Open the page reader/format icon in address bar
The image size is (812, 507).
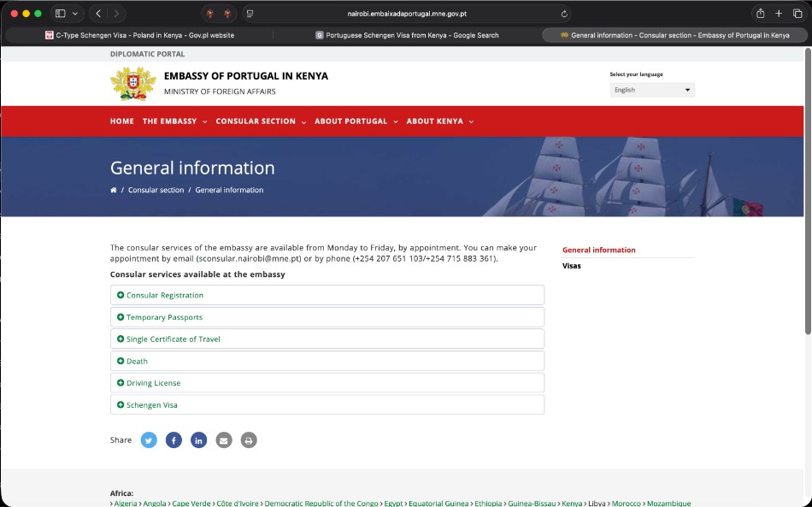[x=250, y=14]
